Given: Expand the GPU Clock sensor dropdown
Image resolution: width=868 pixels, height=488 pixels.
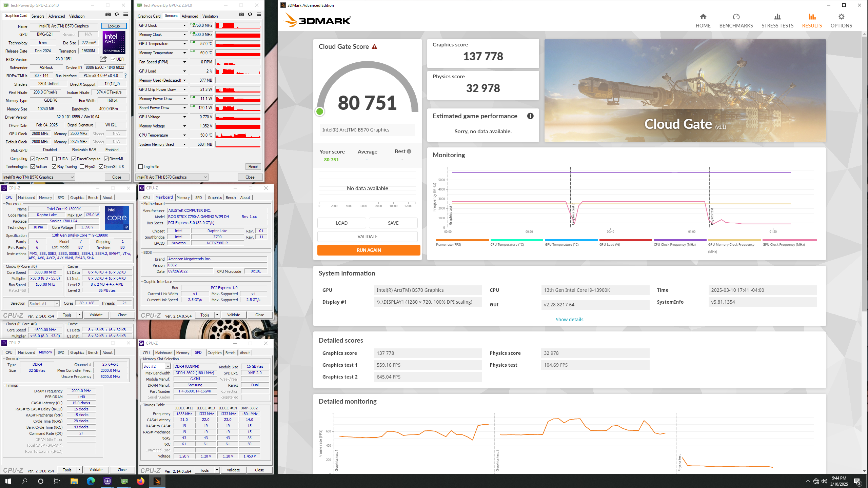Looking at the screenshot, I should [x=184, y=25].
